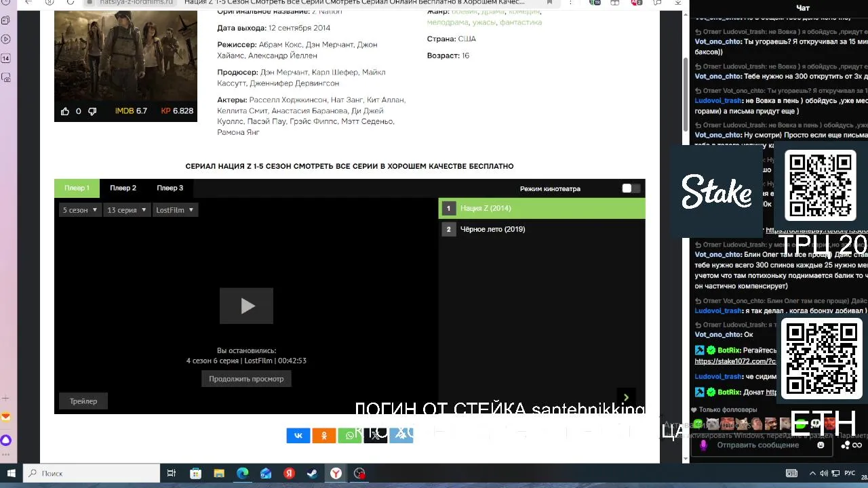Click the thumbs-down dislike icon under poster
This screenshot has height=488, width=868.
[92, 111]
